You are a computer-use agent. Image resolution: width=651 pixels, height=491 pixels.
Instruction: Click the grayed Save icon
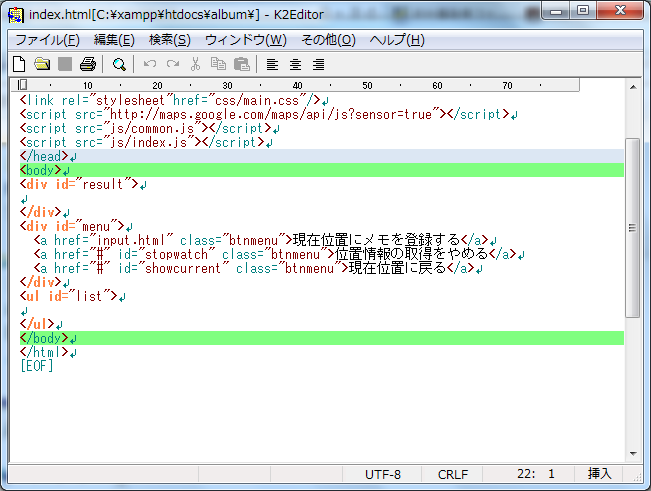point(65,64)
